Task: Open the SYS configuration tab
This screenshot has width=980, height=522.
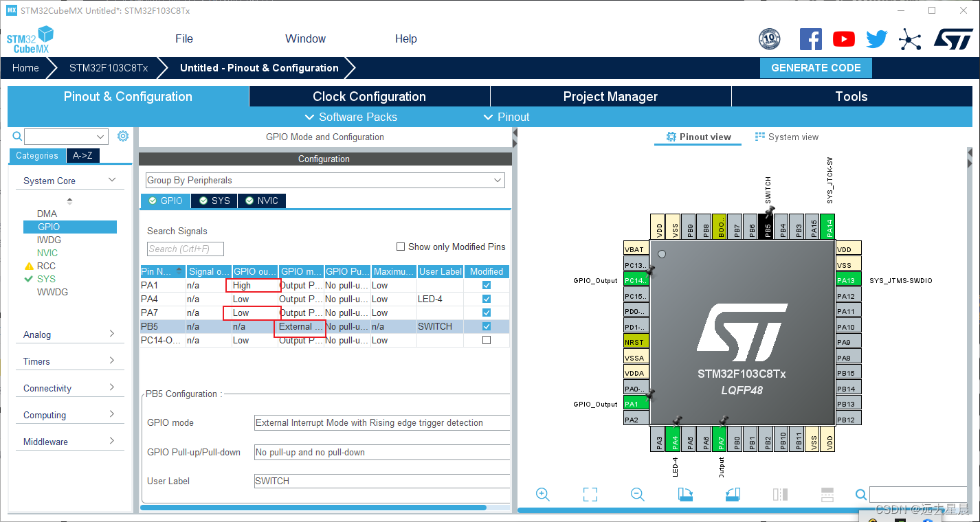Action: (214, 201)
